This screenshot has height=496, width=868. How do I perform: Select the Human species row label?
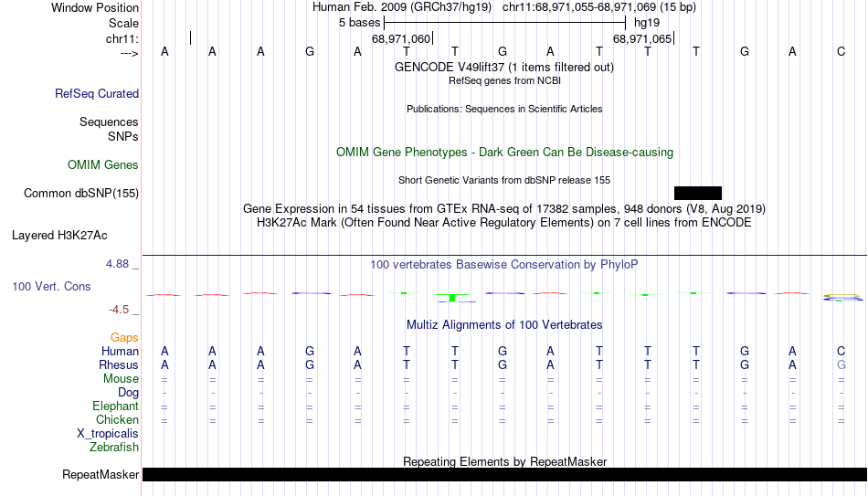tap(120, 351)
